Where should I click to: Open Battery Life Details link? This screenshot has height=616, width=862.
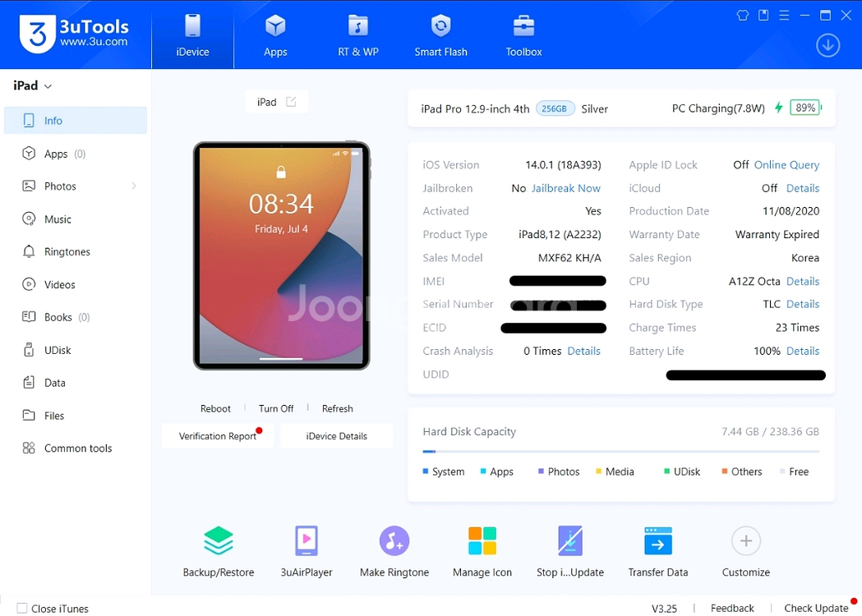(803, 352)
